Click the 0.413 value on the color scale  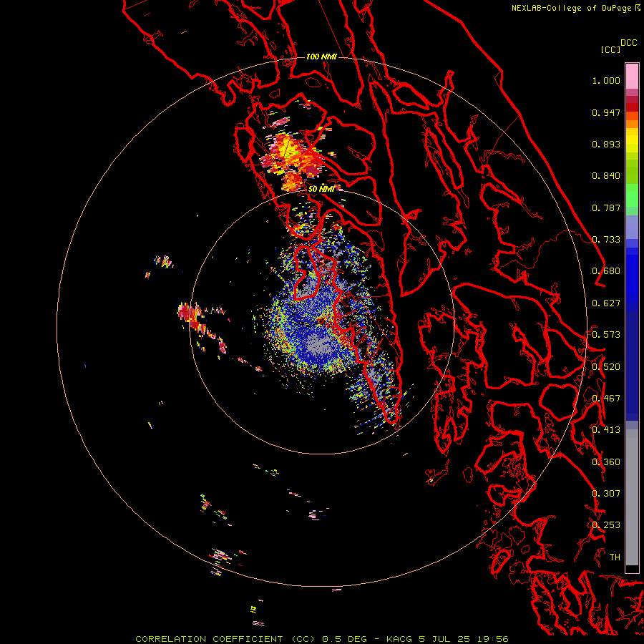pyautogui.click(x=606, y=430)
